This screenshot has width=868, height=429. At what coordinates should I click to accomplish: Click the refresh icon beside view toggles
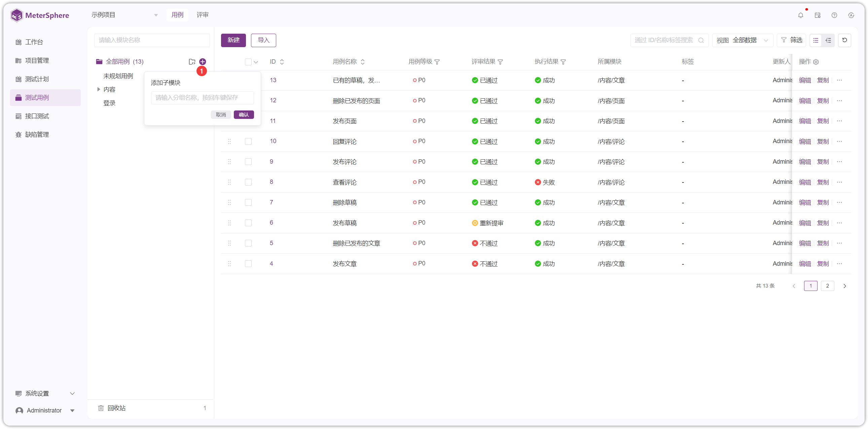coord(844,40)
